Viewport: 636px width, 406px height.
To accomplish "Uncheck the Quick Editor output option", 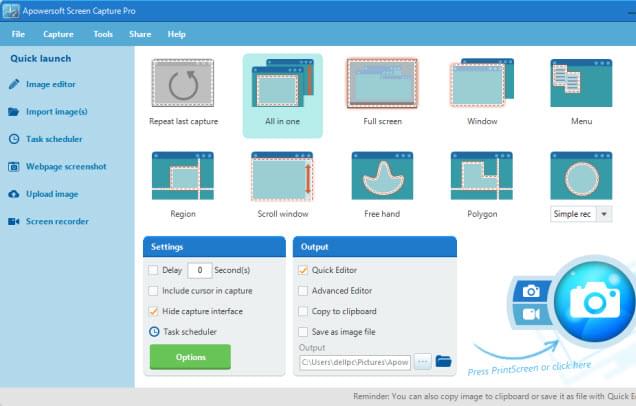I will [x=303, y=270].
